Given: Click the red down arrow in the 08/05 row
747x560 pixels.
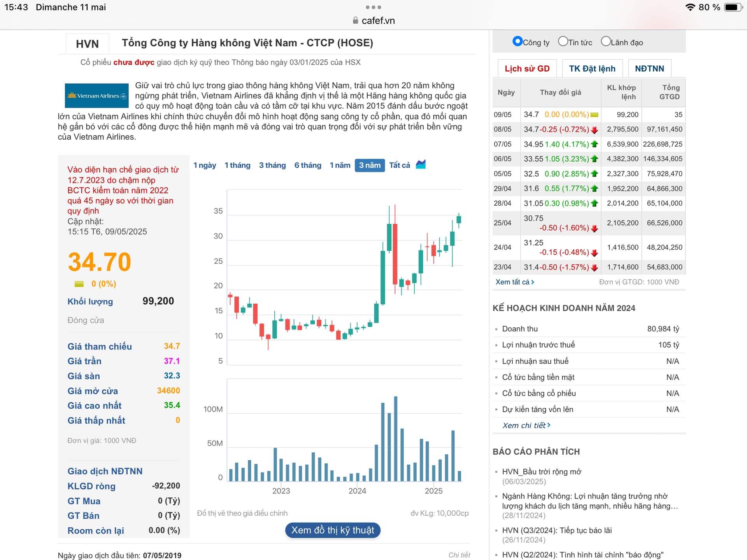Looking at the screenshot, I should point(594,130).
